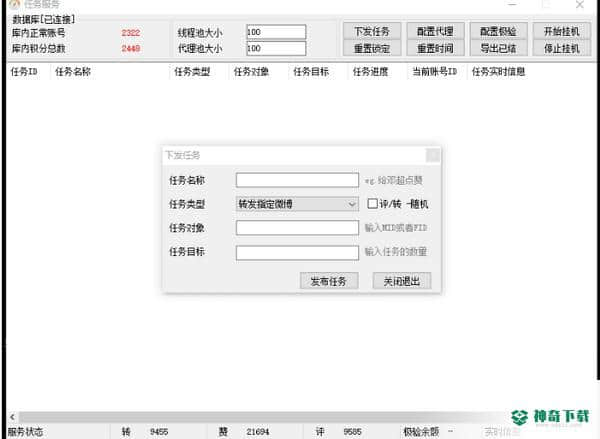Viewport: 600px width, 439px height.
Task: Click the 任务目标 column header
Action: 311,72
